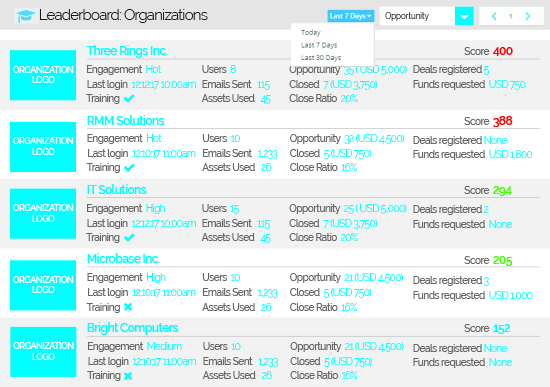550x387 pixels.
Task: Open Bright Computers organization link
Action: tap(133, 328)
